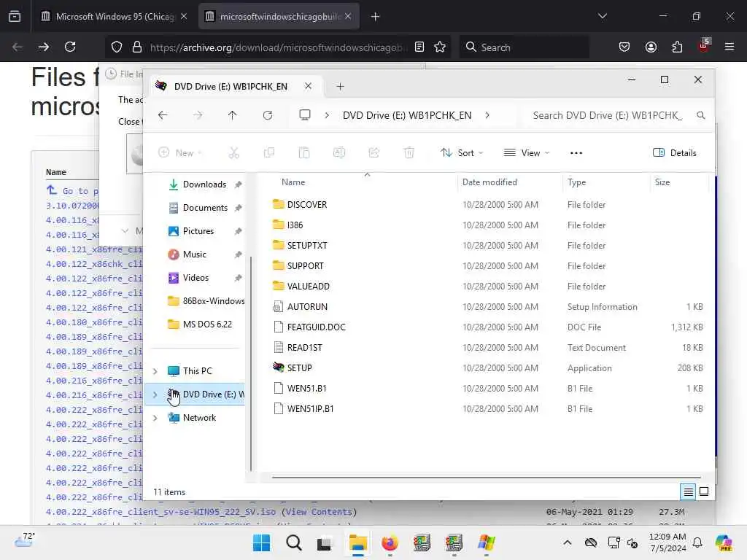This screenshot has height=560, width=747.
Task: Open 4.00.222 WIN95_222_SV.iso link
Action: 161,512
